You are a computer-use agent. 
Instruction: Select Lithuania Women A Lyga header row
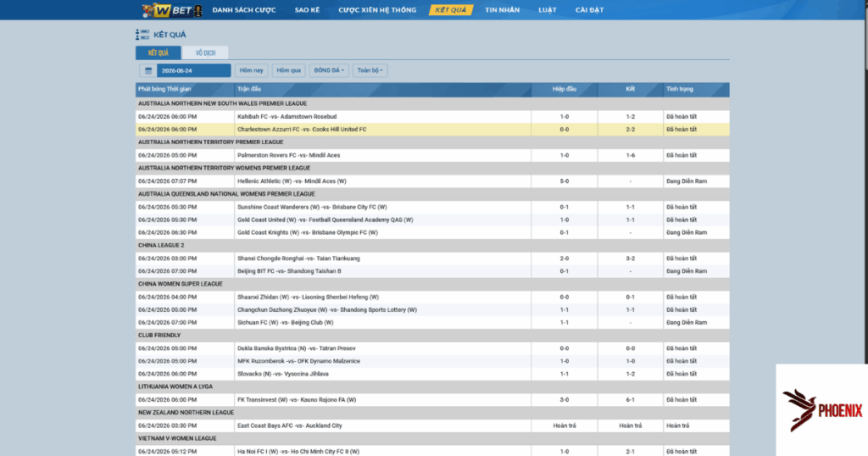click(x=432, y=386)
